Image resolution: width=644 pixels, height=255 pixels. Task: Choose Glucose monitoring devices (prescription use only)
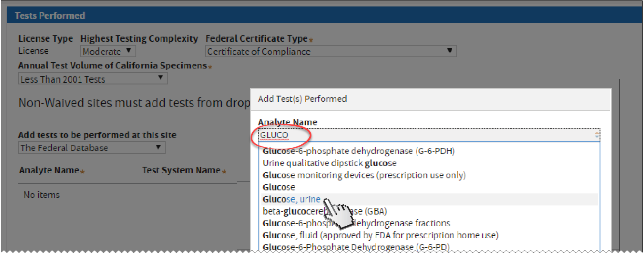pyautogui.click(x=364, y=175)
